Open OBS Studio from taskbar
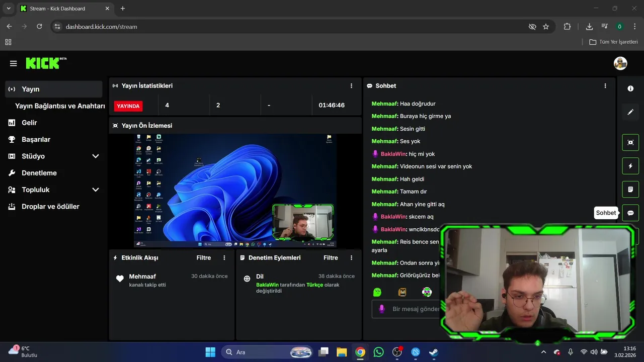 pos(397,352)
